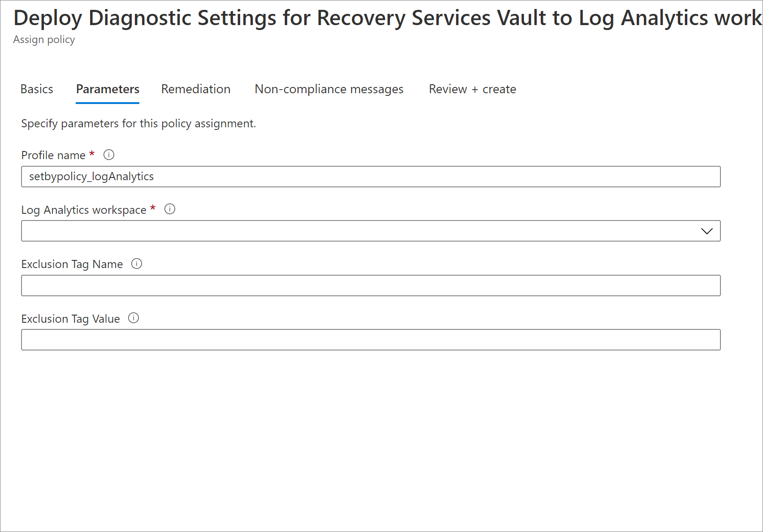Show info tooltip for Log Analytics workspace
Screen dimensions: 763x532
[x=170, y=209]
